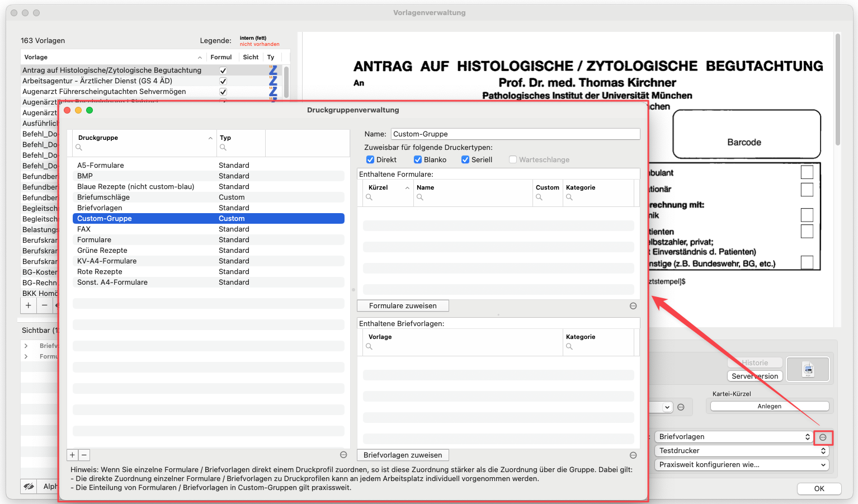This screenshot has height=504, width=858.
Task: Click the Typ column header
Action: (241, 138)
